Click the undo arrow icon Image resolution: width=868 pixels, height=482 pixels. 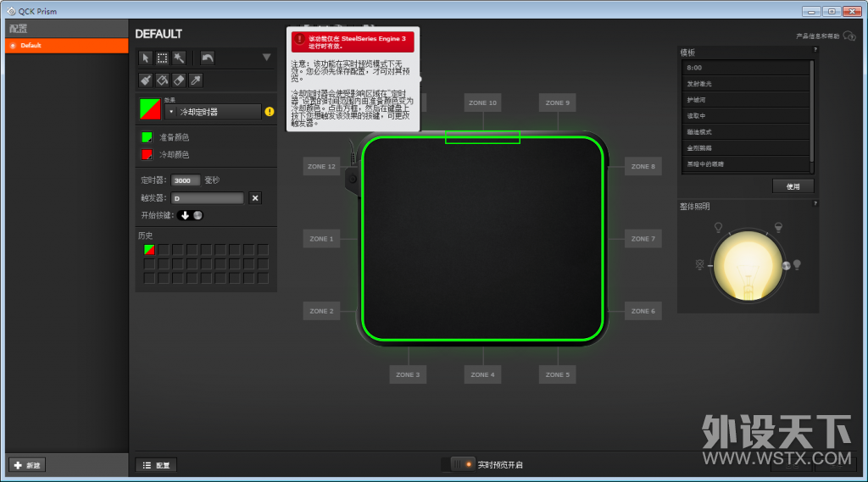[208, 58]
